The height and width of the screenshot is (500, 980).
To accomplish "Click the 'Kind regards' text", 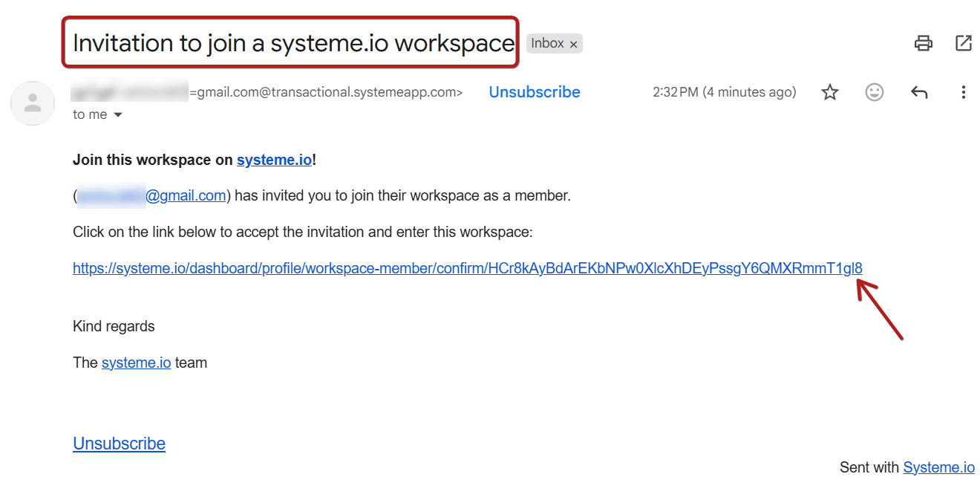I will [x=114, y=326].
